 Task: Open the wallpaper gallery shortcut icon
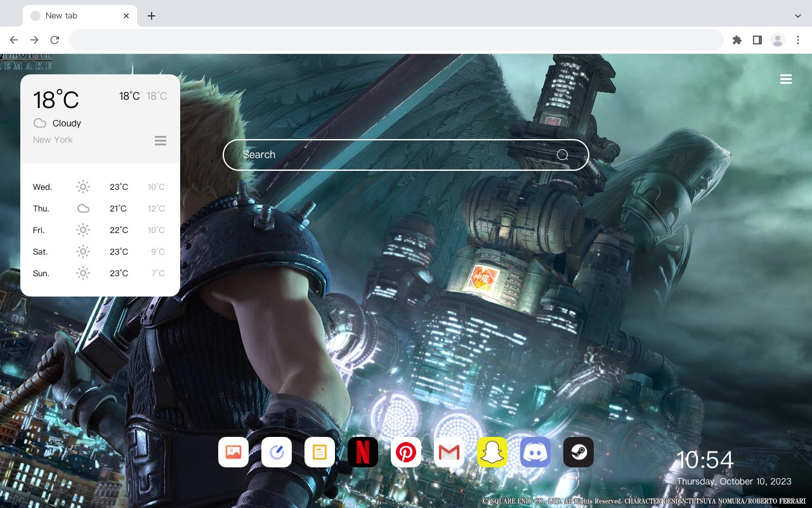pos(233,452)
